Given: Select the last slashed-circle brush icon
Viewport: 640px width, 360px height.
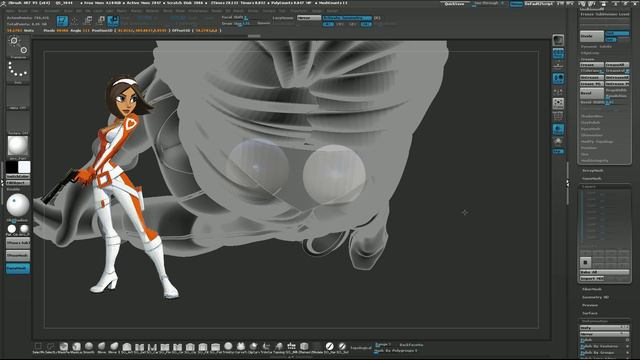Looking at the screenshot, I should (x=342, y=347).
